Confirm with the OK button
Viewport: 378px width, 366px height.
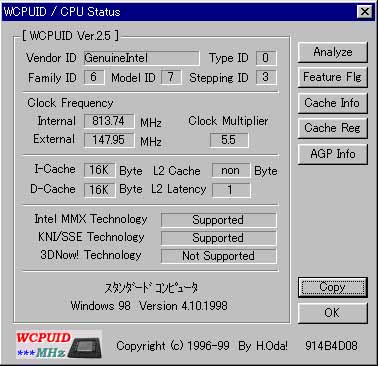click(333, 313)
